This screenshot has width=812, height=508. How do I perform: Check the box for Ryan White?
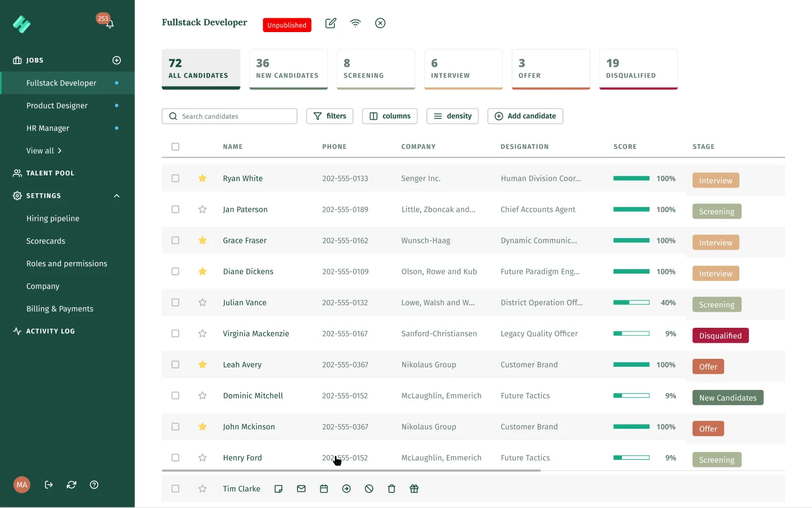[175, 178]
